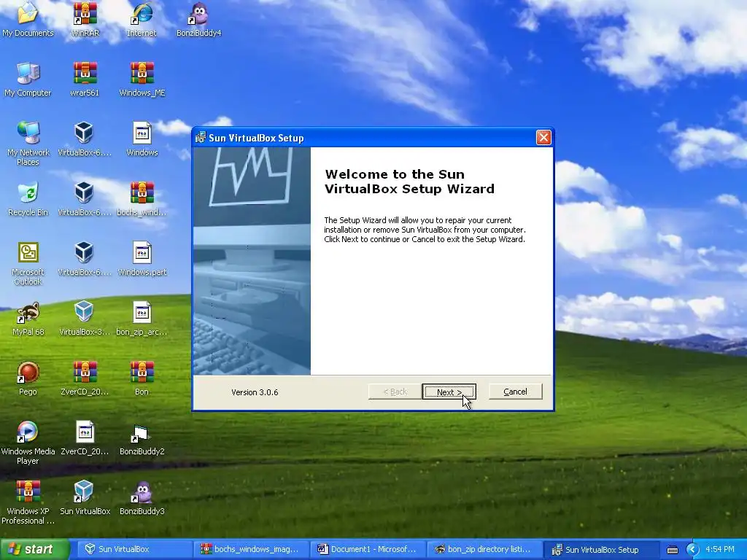The width and height of the screenshot is (747, 560).
Task: Select the Pego desktop shortcut
Action: (28, 378)
